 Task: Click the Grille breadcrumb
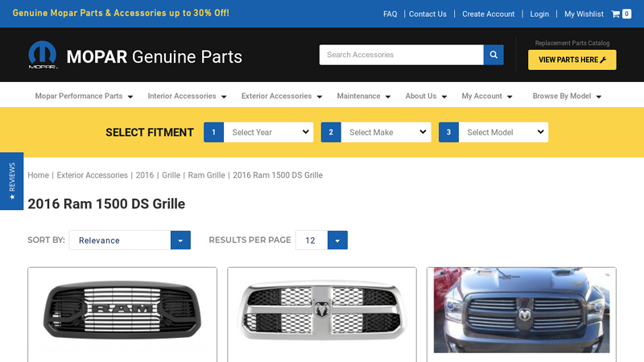pos(171,175)
